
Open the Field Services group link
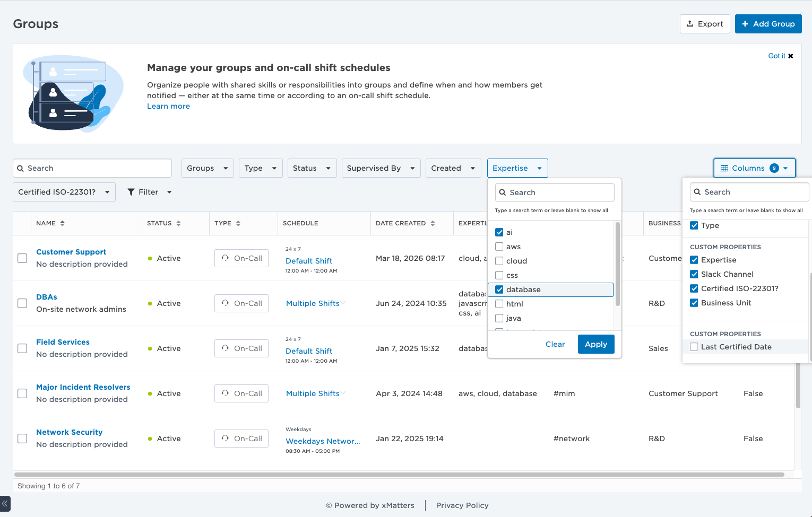pyautogui.click(x=63, y=342)
